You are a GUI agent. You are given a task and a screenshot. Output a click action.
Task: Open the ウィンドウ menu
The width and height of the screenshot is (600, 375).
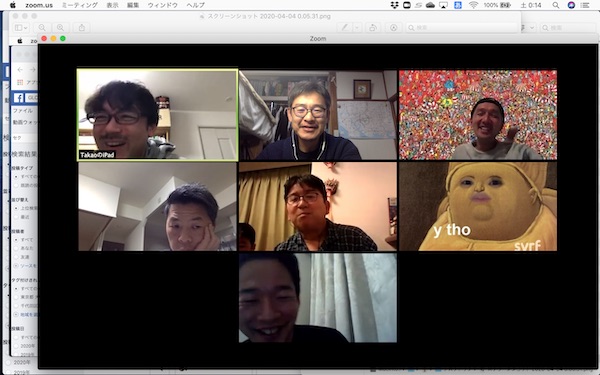(x=162, y=5)
